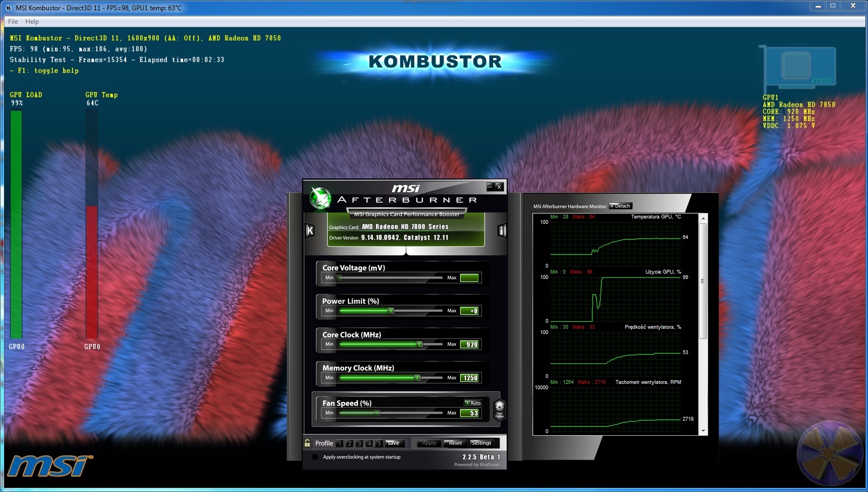Select profile slot 1

pos(339,443)
